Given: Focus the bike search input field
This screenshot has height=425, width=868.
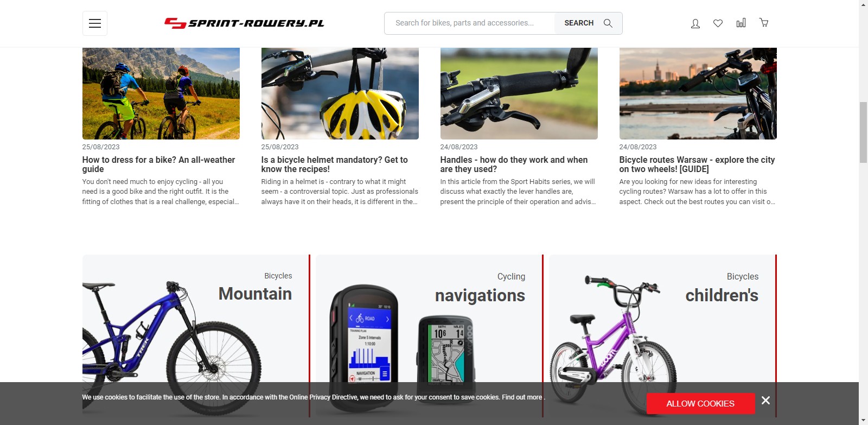Looking at the screenshot, I should click(x=470, y=23).
